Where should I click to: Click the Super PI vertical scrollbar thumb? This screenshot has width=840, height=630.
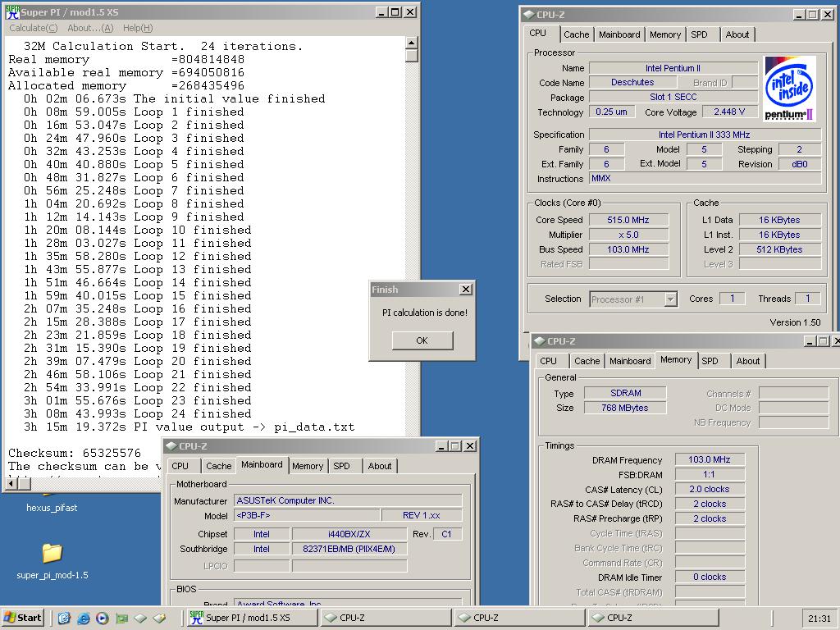click(x=412, y=55)
